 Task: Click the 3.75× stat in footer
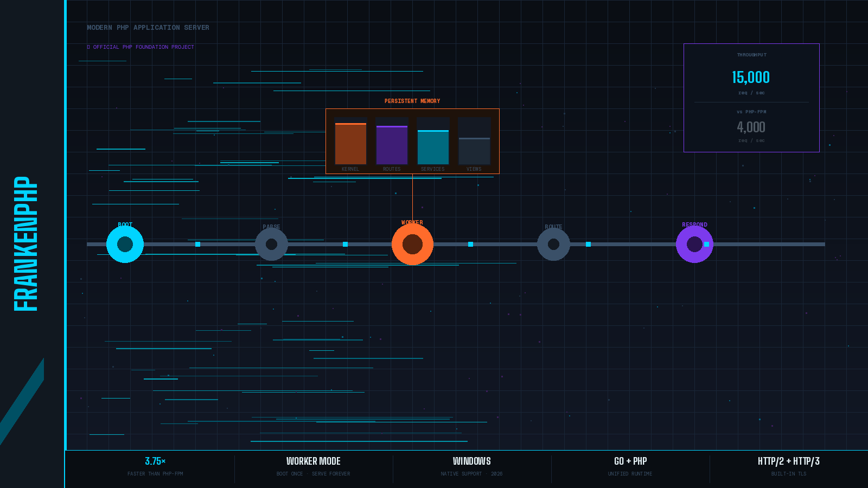point(155,461)
